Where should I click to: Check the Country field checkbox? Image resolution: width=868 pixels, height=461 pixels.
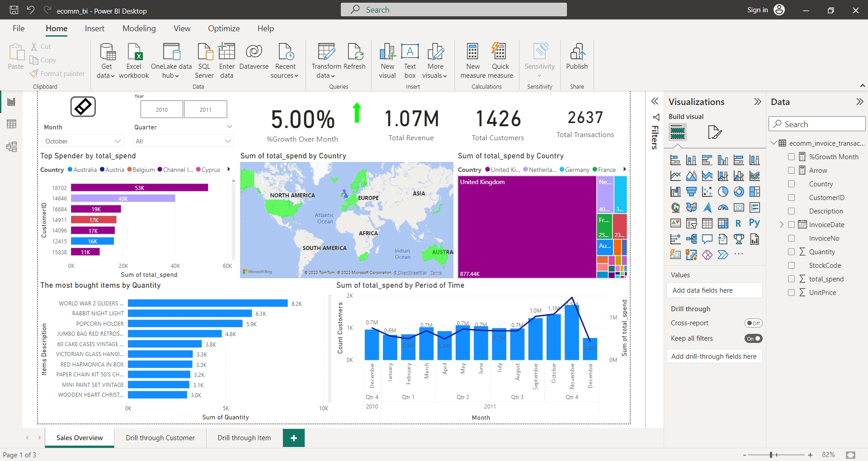coord(791,184)
